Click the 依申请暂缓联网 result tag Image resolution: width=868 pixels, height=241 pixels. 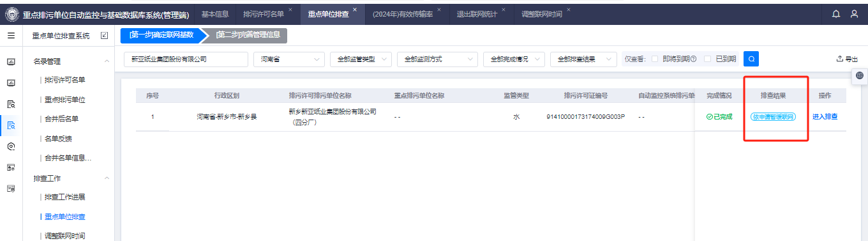pyautogui.click(x=773, y=117)
